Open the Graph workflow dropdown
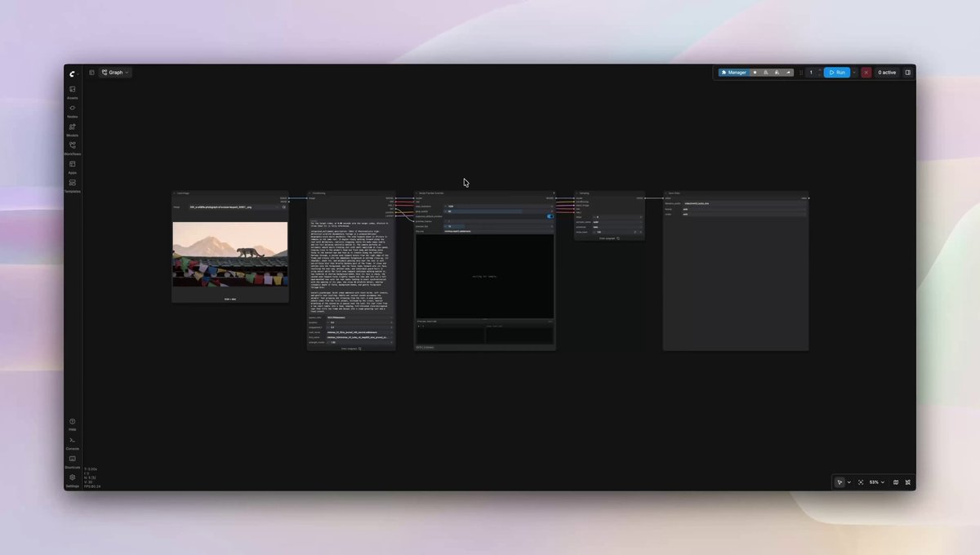 tap(115, 73)
